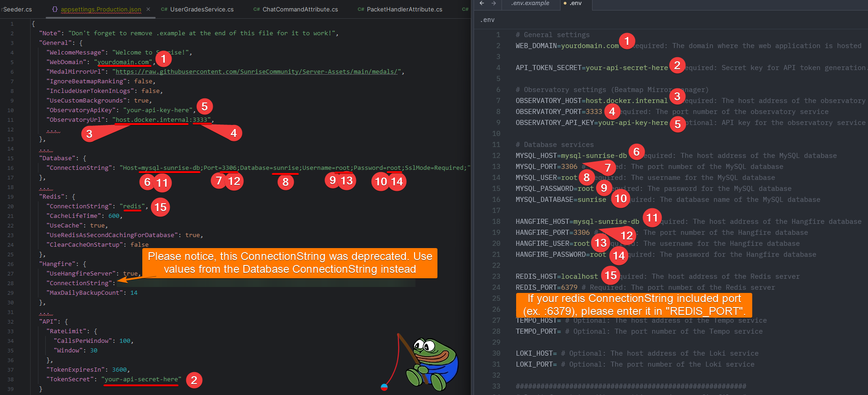Switch to the .env.example tab

[x=530, y=3]
